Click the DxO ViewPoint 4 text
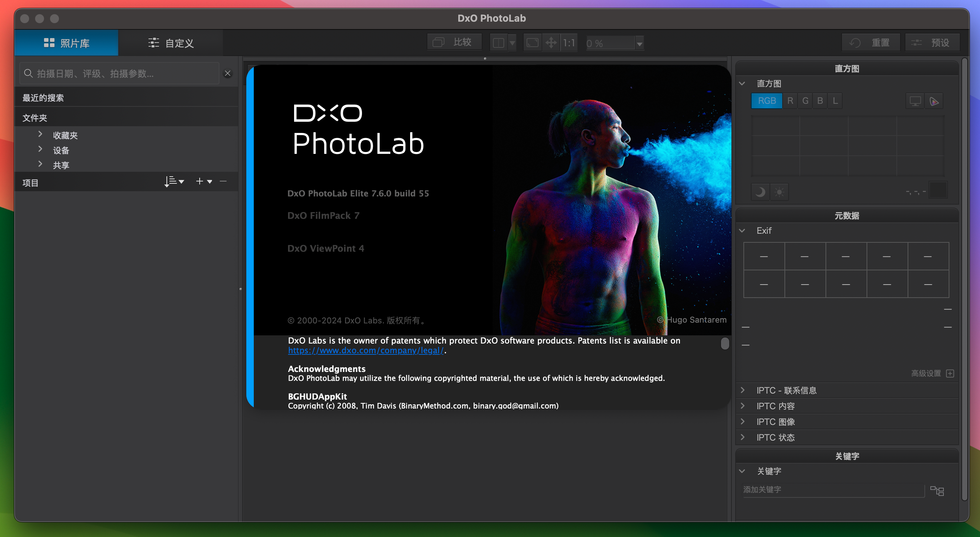The image size is (980, 537). click(x=326, y=248)
